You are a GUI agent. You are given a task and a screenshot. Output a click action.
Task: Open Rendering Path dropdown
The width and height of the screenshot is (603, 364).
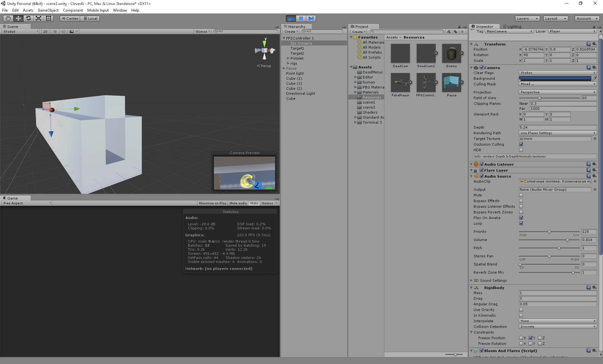(557, 133)
